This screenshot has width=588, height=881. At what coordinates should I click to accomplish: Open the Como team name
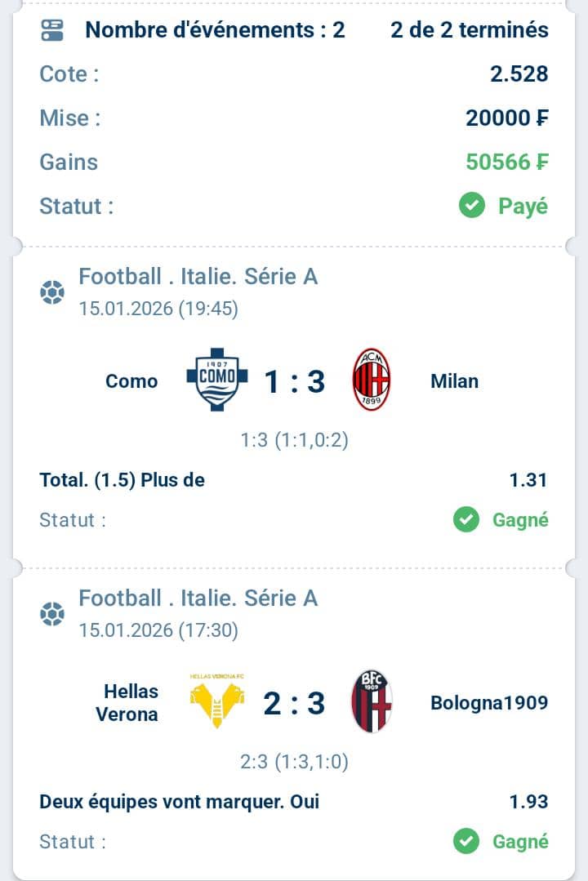pos(131,380)
